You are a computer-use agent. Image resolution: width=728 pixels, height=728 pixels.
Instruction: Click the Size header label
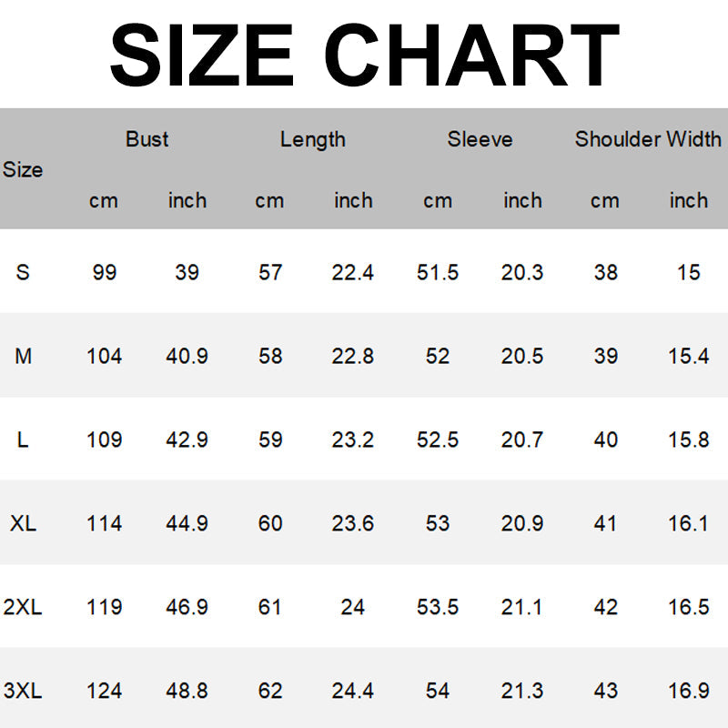23,169
